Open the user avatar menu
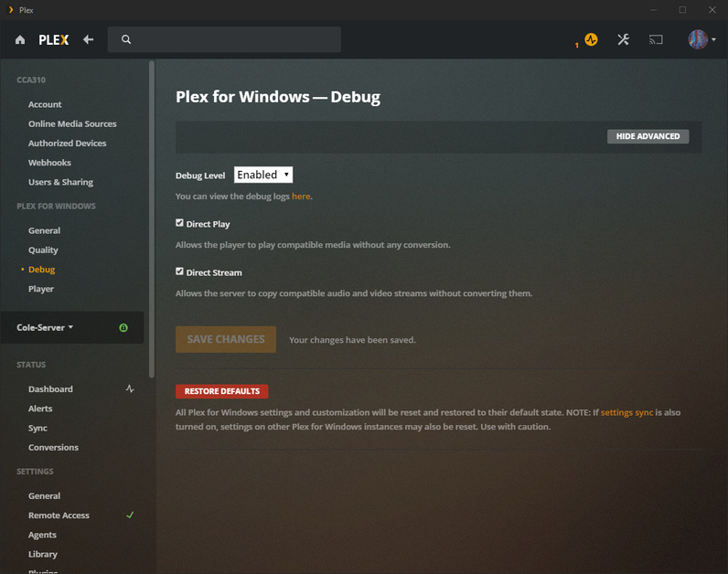This screenshot has width=728, height=574. pyautogui.click(x=701, y=39)
